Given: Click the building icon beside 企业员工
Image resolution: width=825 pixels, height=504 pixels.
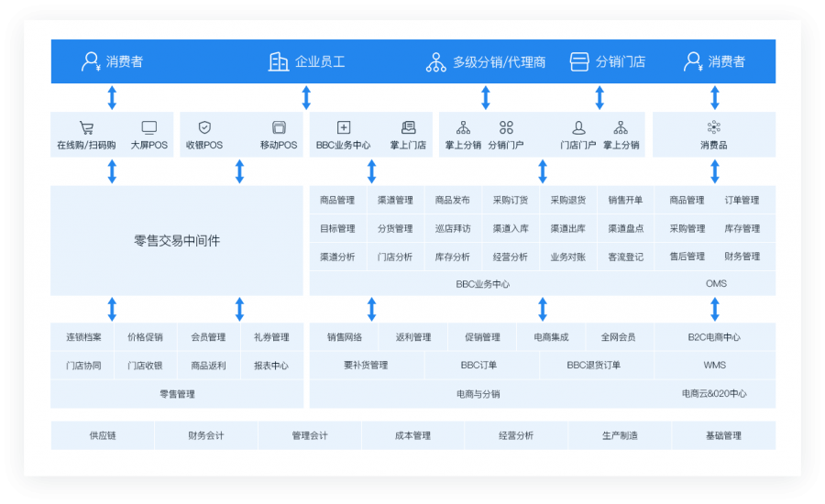Looking at the screenshot, I should pos(279,61).
